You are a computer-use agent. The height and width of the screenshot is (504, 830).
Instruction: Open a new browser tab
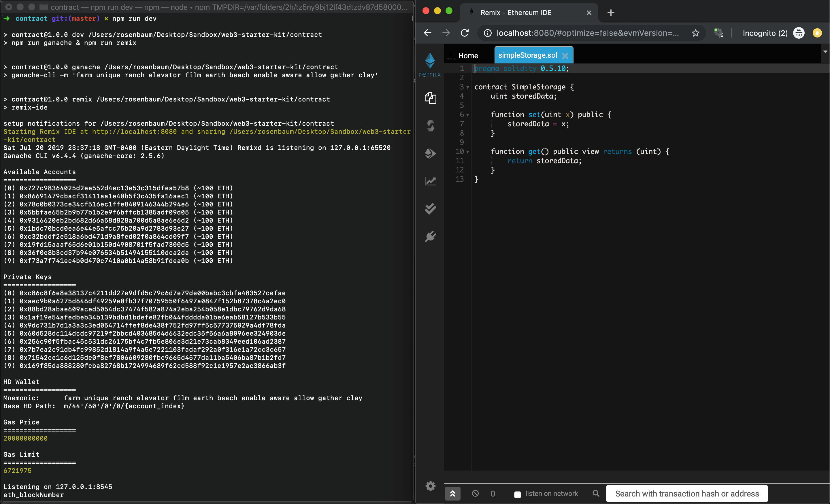pos(611,13)
